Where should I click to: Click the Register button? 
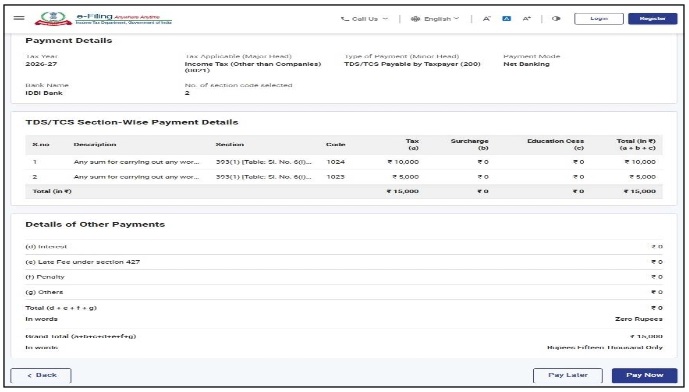click(x=653, y=19)
